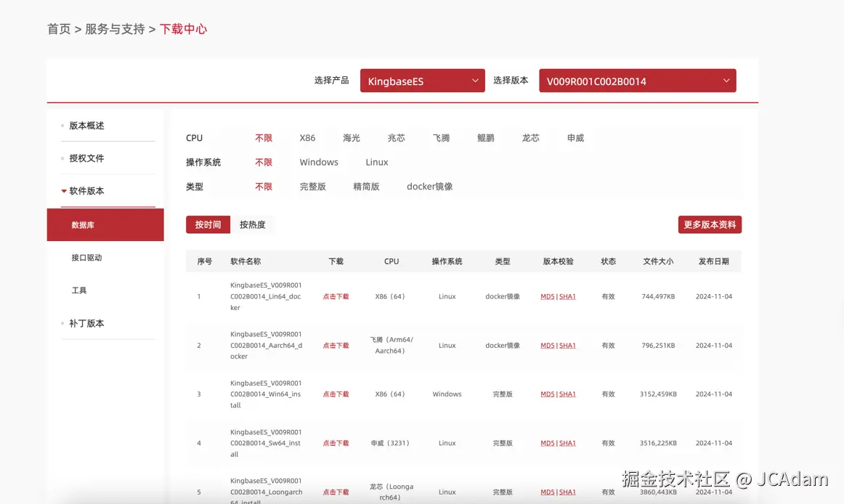Screen dimensions: 844x504
Task: Download Sw64_install package via 点击下载
Action: click(x=336, y=443)
